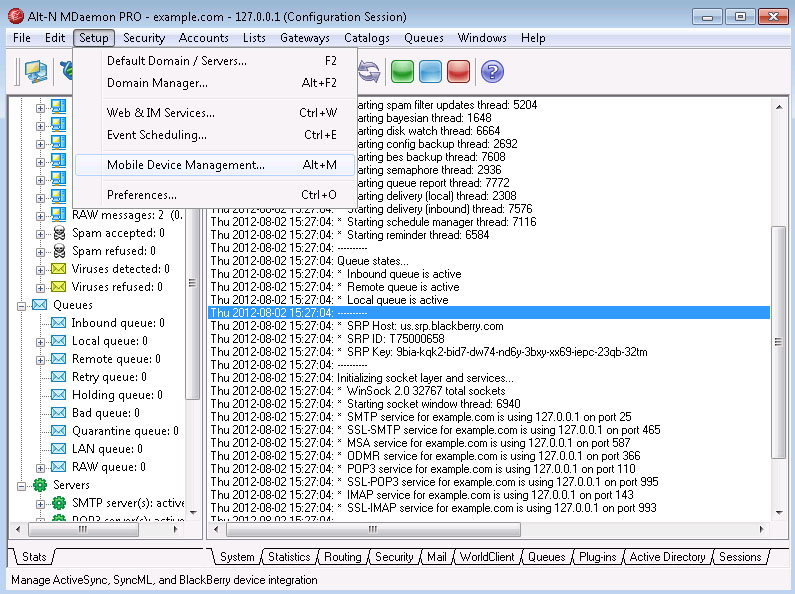
Task: Open Domain Manager from Setup menu
Action: click(215, 83)
